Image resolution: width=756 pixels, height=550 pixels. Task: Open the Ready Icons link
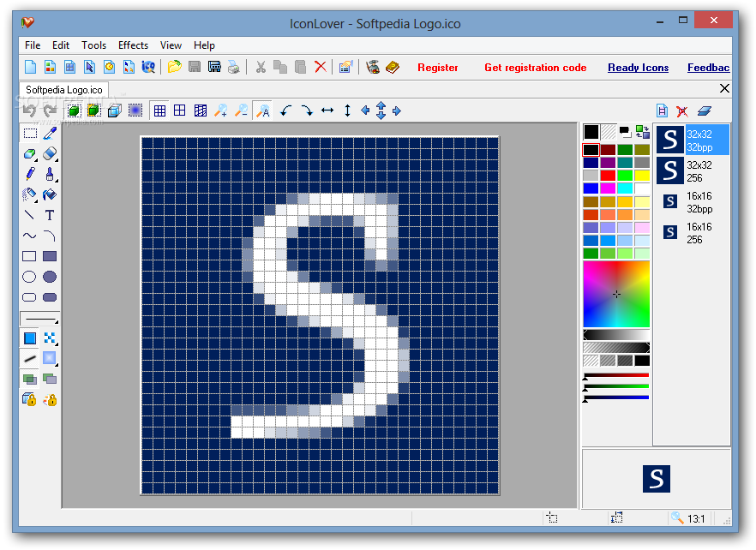point(638,68)
